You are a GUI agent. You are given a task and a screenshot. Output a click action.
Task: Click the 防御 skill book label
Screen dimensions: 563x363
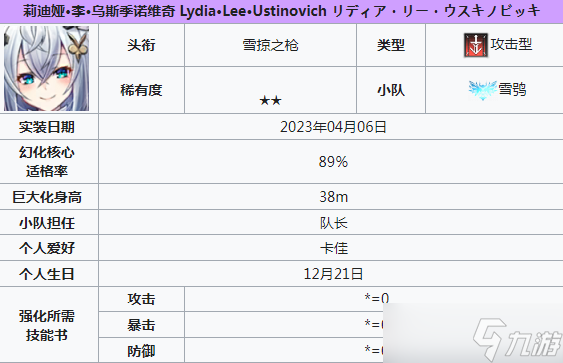141,351
